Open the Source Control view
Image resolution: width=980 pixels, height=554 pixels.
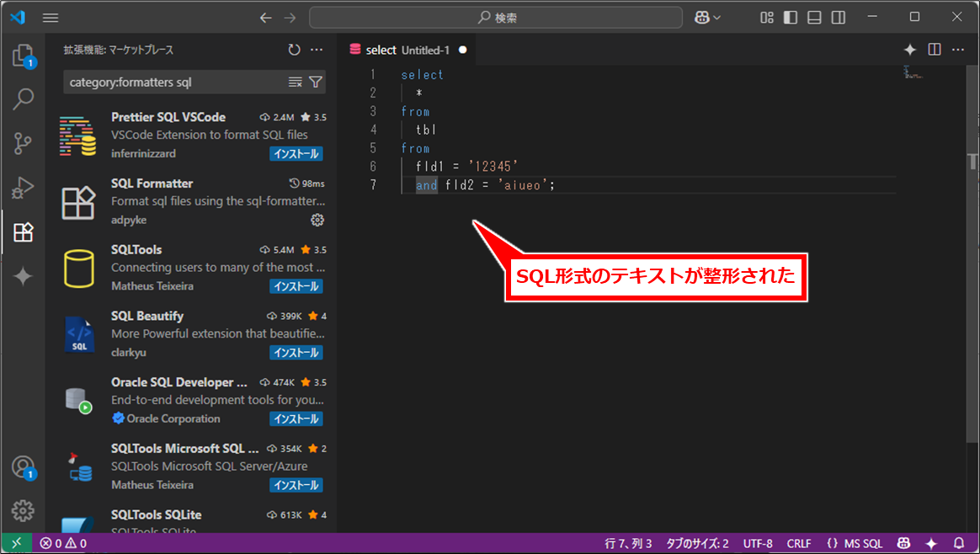(23, 143)
